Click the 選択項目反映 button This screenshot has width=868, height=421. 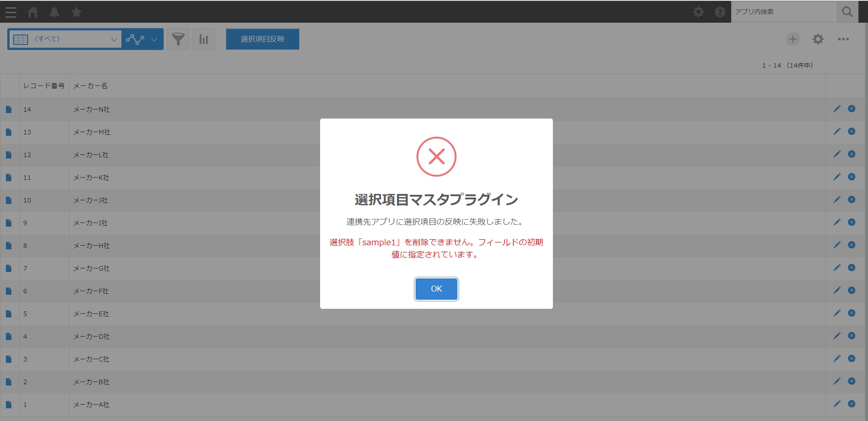(x=262, y=39)
